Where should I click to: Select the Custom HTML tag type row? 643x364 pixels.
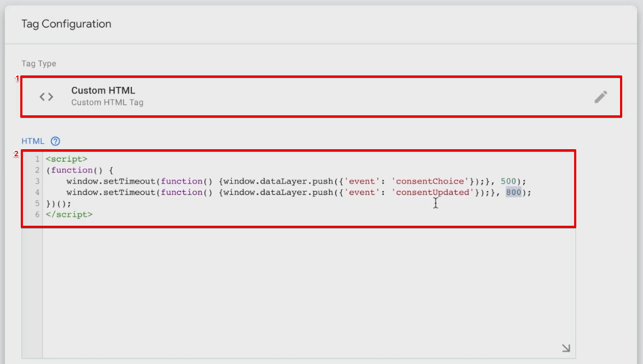(321, 97)
